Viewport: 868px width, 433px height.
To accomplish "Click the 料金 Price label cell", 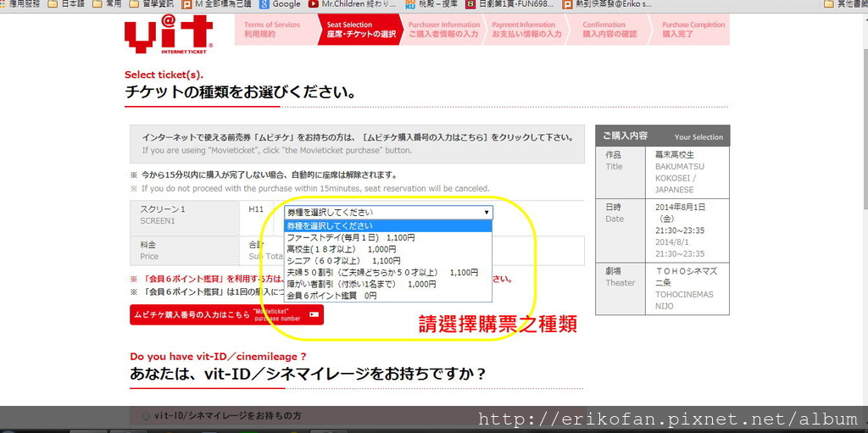I will (x=185, y=250).
